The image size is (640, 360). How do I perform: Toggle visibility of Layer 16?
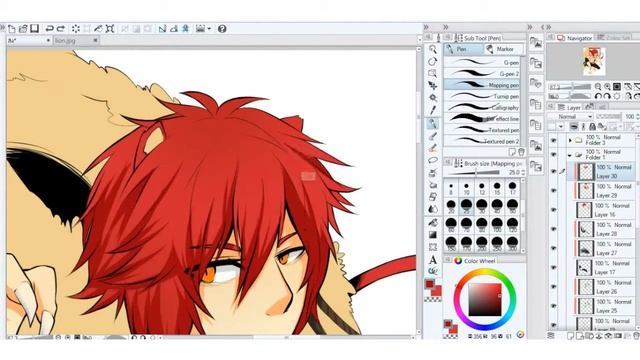click(x=554, y=210)
